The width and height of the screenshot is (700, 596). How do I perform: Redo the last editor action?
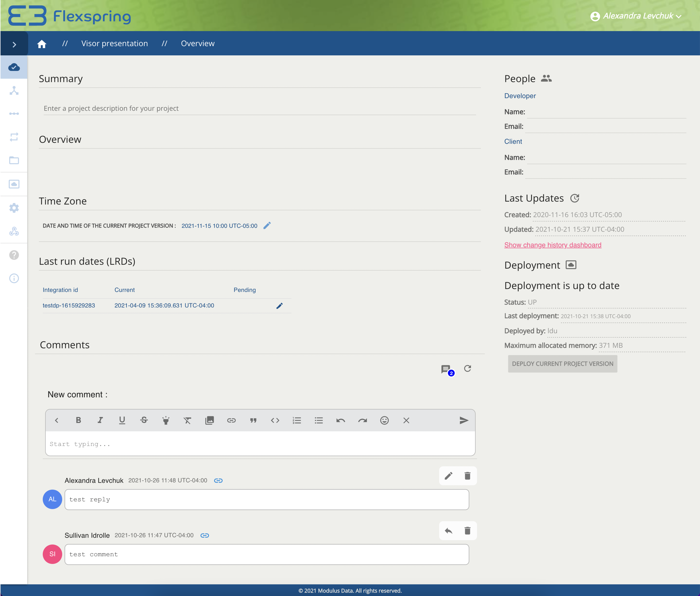[363, 420]
